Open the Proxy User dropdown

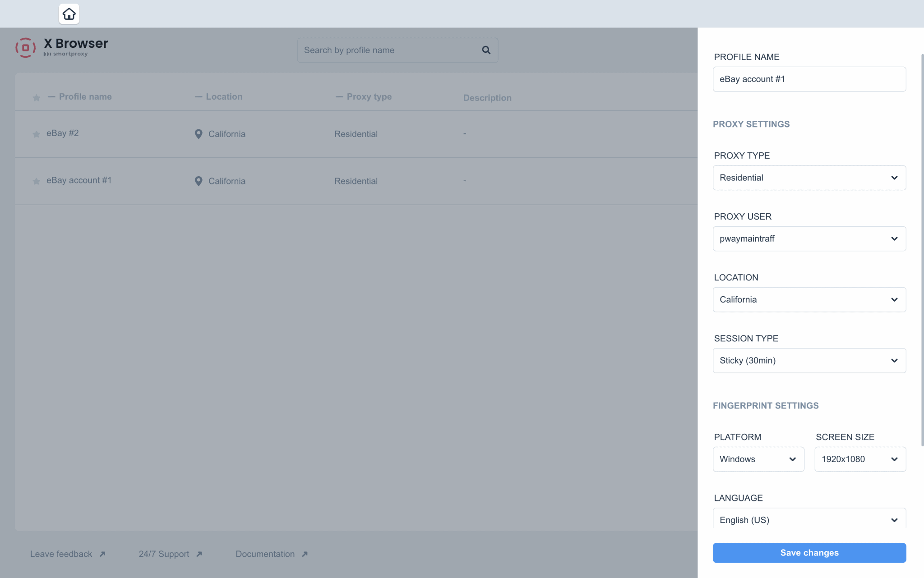pos(809,239)
